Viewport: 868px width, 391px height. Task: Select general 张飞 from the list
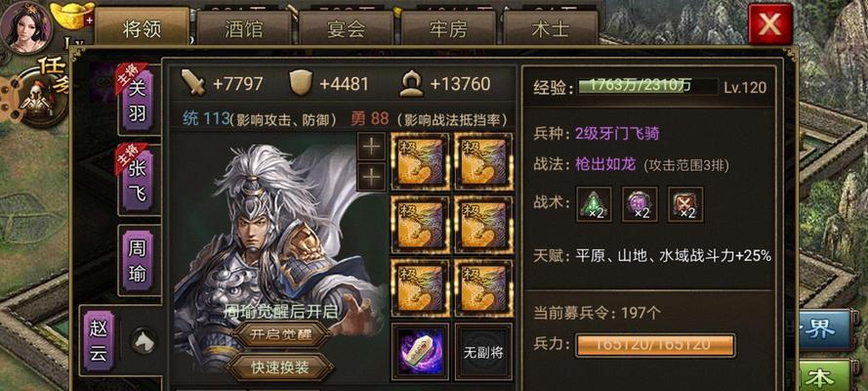[137, 180]
